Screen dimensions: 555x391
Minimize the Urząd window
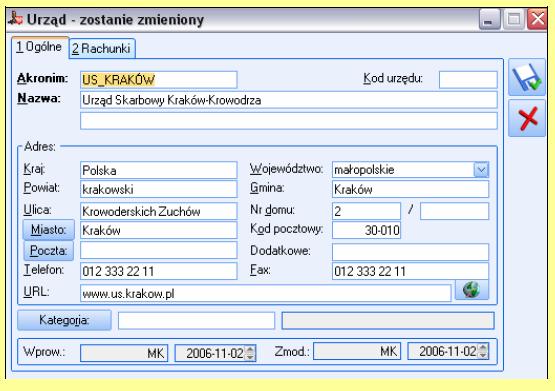click(x=490, y=19)
